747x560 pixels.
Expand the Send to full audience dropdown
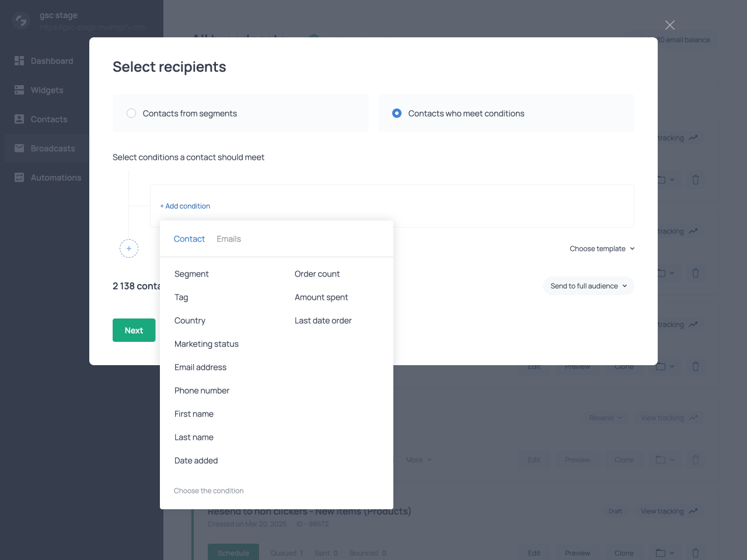pos(588,286)
